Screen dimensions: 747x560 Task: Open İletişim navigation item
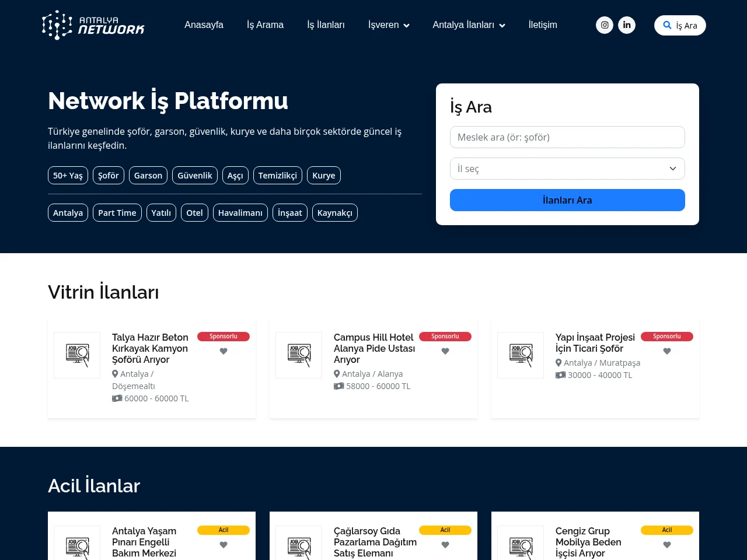pos(543,25)
